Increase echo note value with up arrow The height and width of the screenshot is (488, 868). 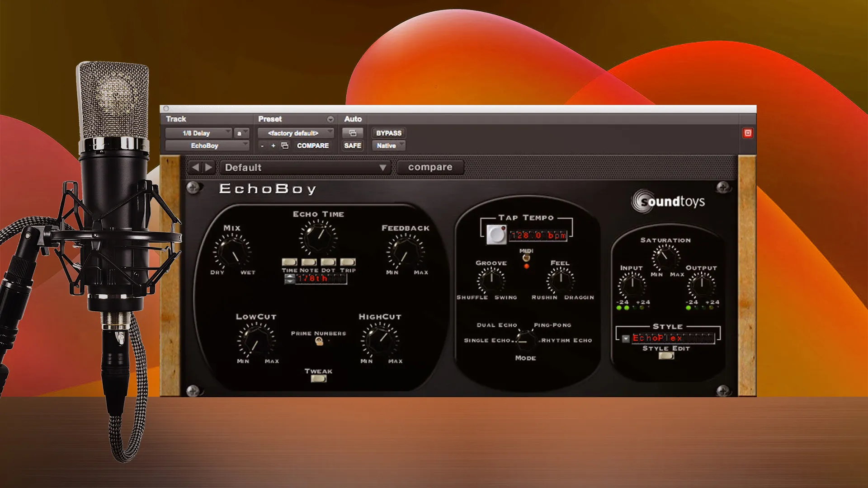tap(289, 276)
